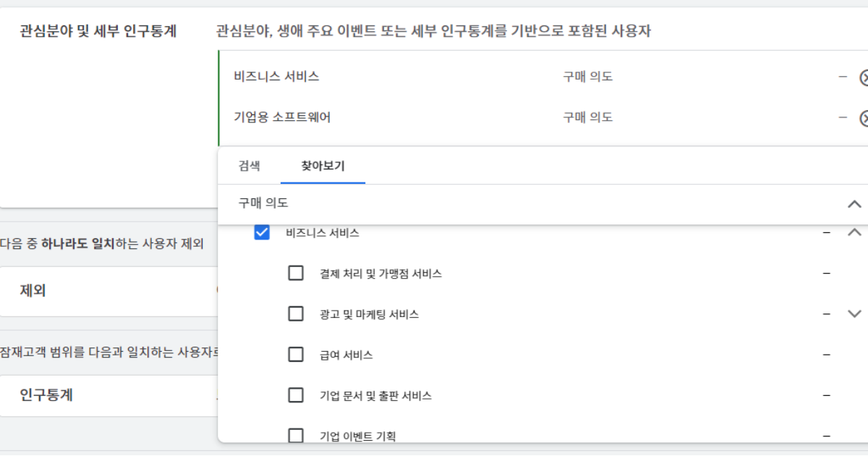Image resolution: width=868 pixels, height=456 pixels.
Task: Click the 급여 서비스 item label
Action: [346, 355]
